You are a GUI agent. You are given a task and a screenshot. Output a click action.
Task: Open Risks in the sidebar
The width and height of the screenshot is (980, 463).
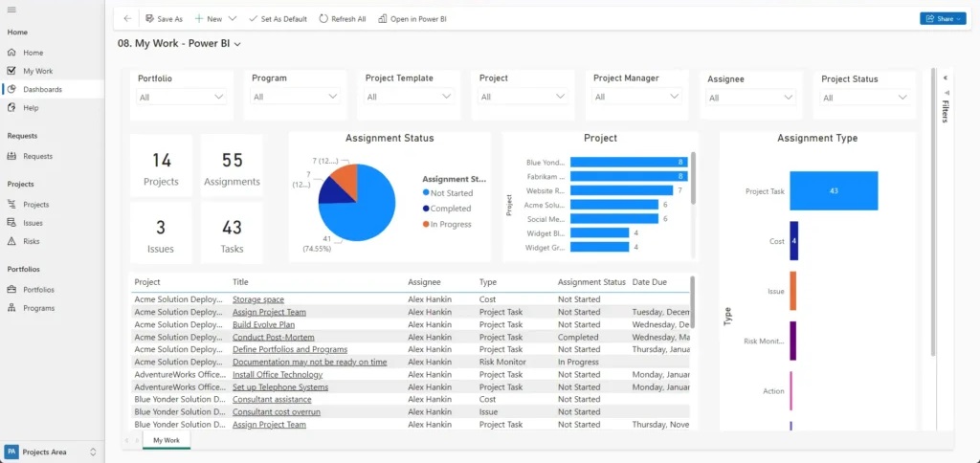coord(31,241)
